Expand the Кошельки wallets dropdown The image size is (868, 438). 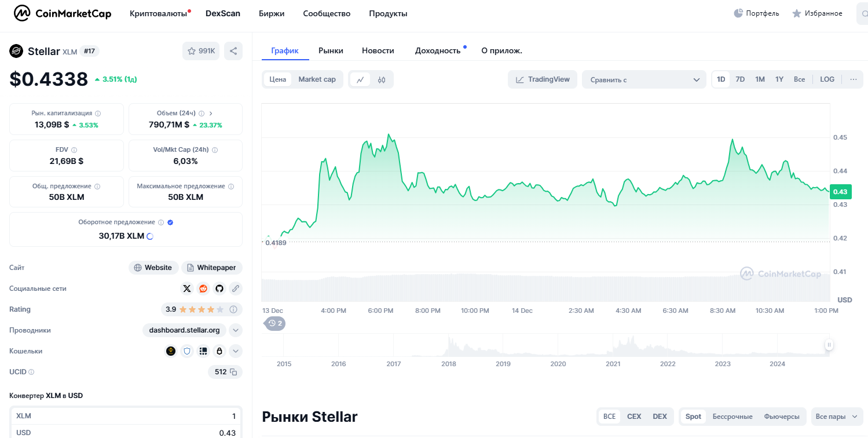[x=236, y=351]
